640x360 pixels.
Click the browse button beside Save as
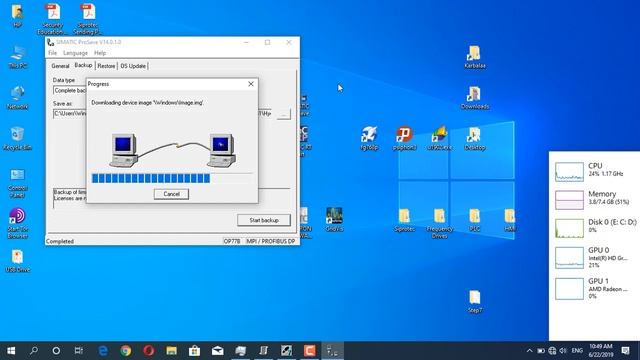pyautogui.click(x=284, y=114)
